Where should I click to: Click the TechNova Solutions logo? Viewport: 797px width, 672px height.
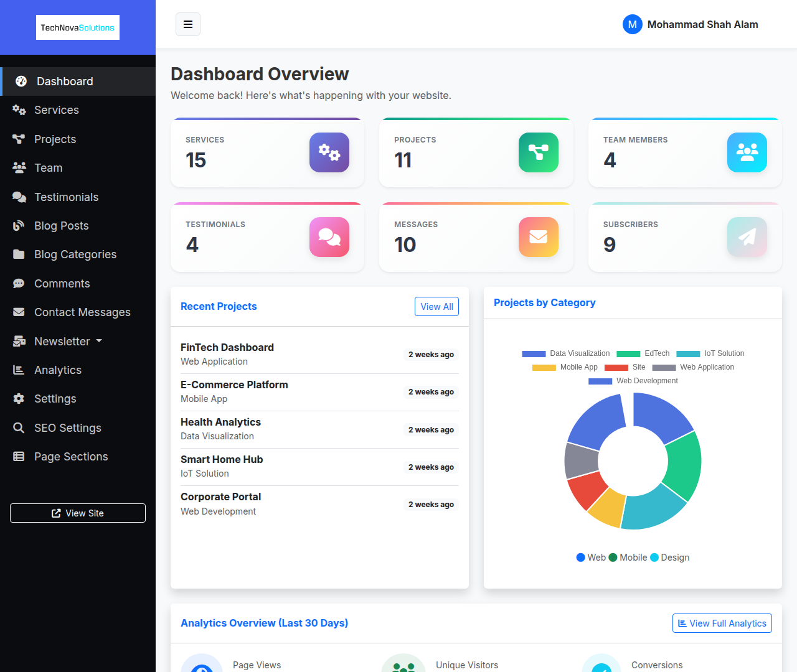click(78, 27)
